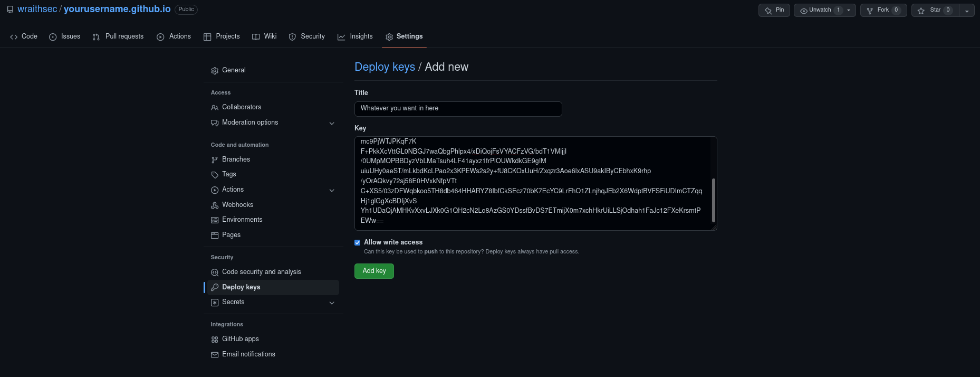Click the GitHub apps icon

(215, 340)
